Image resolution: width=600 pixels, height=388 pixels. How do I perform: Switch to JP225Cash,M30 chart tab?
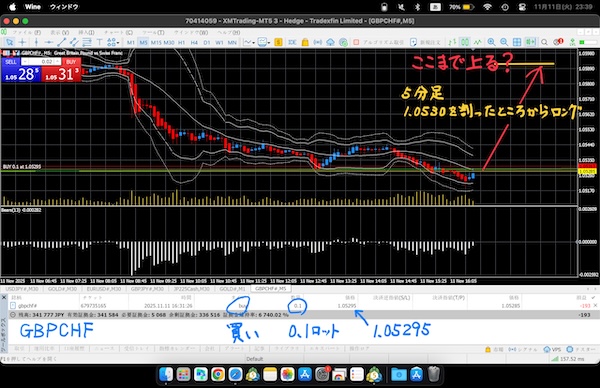(192, 289)
